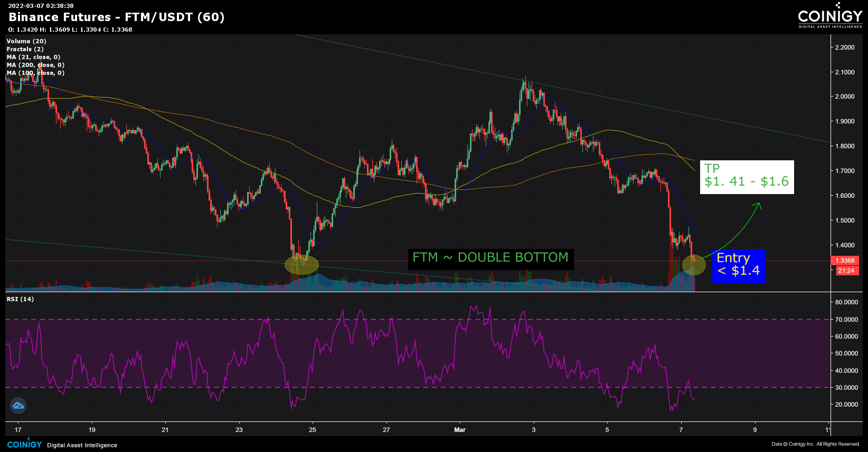Viewport: 868px width, 452px height.
Task: Click the Data © Coinigy Inc. copyright text
Action: click(816, 444)
